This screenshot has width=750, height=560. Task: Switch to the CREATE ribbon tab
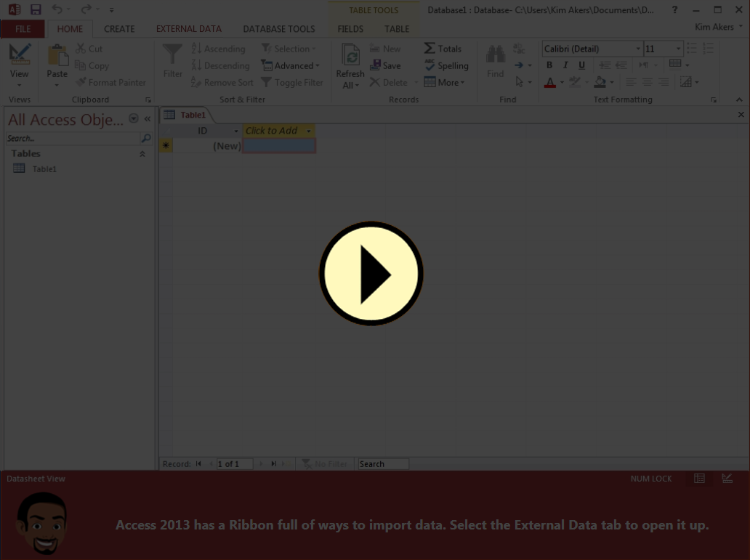click(119, 29)
